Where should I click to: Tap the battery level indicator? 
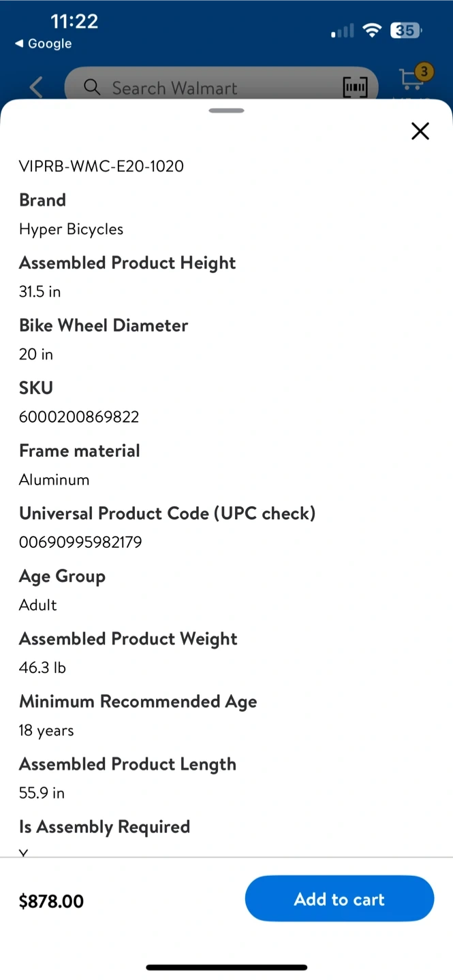coord(405,30)
